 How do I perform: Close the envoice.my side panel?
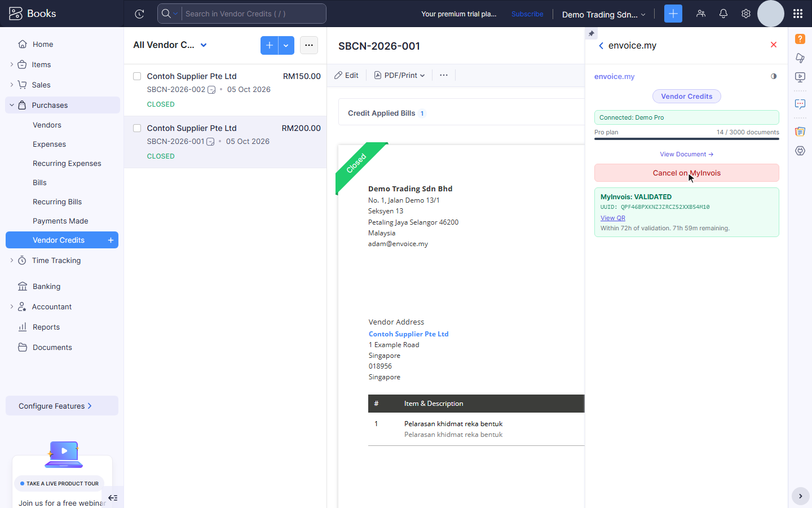coord(774,45)
